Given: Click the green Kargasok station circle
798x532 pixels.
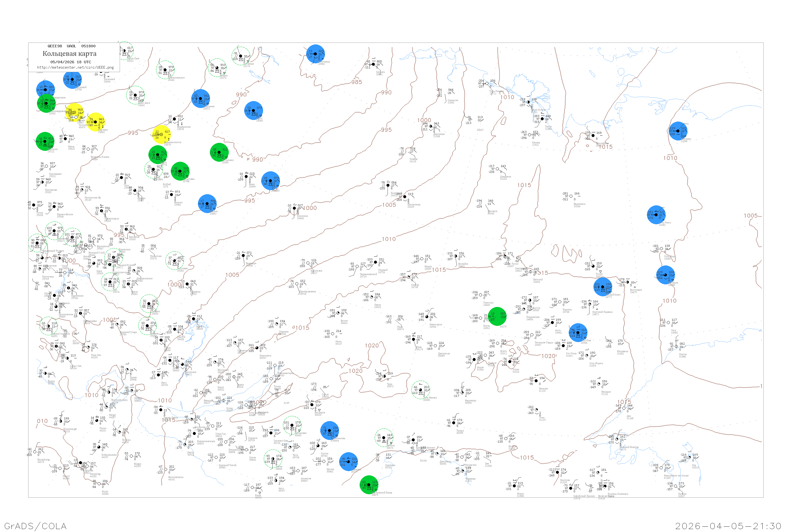Looking at the screenshot, I should [x=45, y=142].
